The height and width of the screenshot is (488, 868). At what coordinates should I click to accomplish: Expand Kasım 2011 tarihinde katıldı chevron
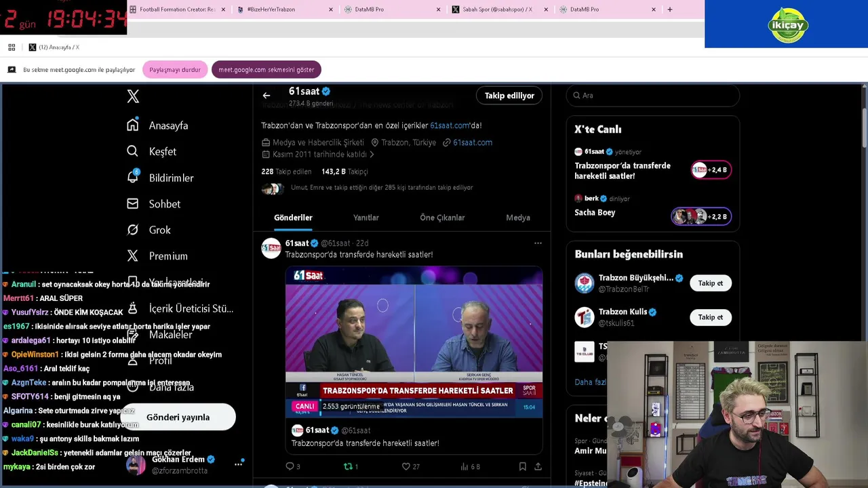tap(371, 155)
